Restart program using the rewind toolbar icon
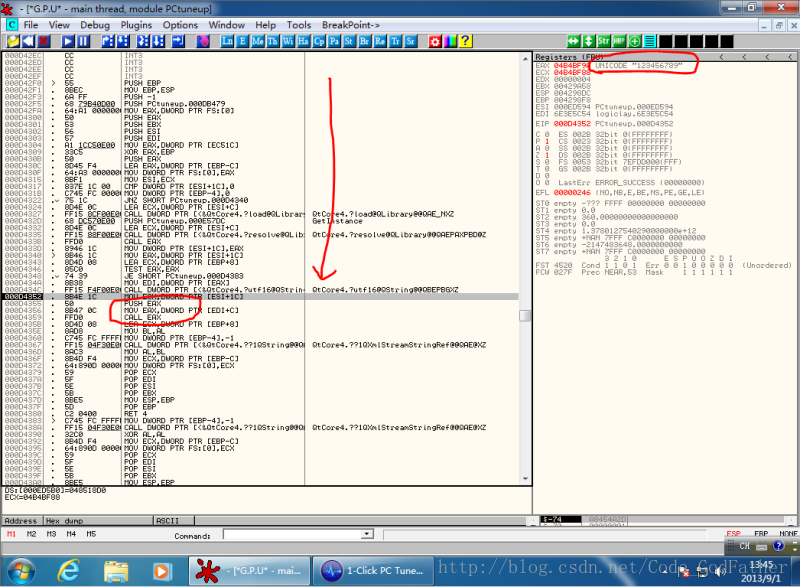Screen dimensions: 800x587 click(x=28, y=41)
